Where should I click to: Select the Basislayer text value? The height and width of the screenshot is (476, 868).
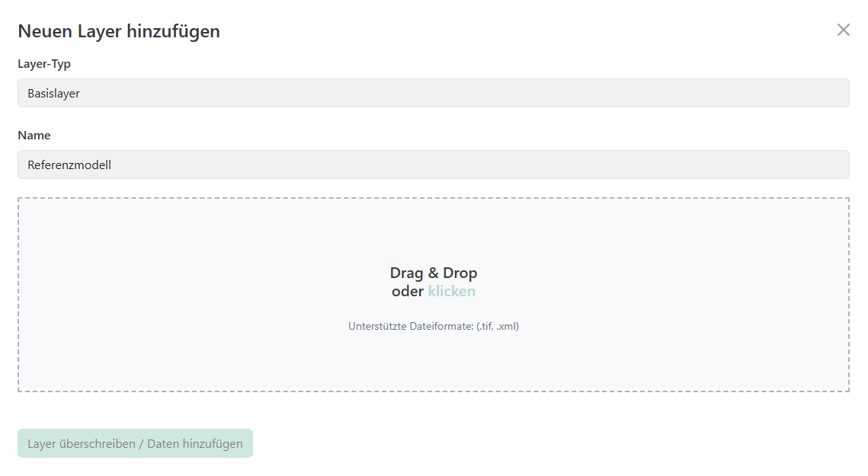click(x=53, y=94)
